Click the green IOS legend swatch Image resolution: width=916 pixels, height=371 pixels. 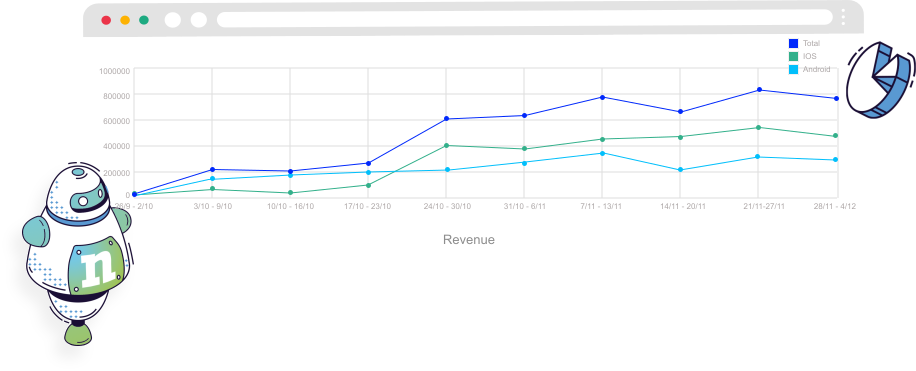[x=793, y=57]
